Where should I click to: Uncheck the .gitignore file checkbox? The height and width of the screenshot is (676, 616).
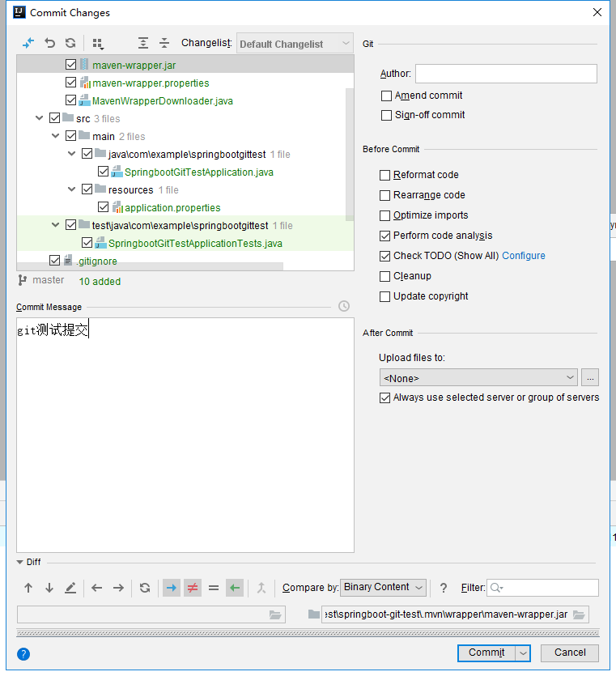(x=54, y=261)
